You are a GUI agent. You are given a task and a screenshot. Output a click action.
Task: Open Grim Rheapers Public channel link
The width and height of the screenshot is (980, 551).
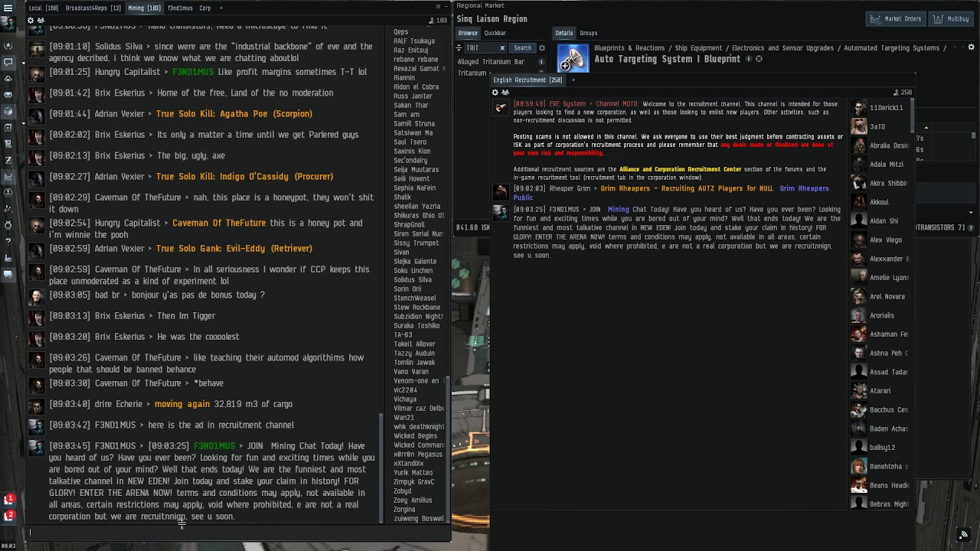671,193
